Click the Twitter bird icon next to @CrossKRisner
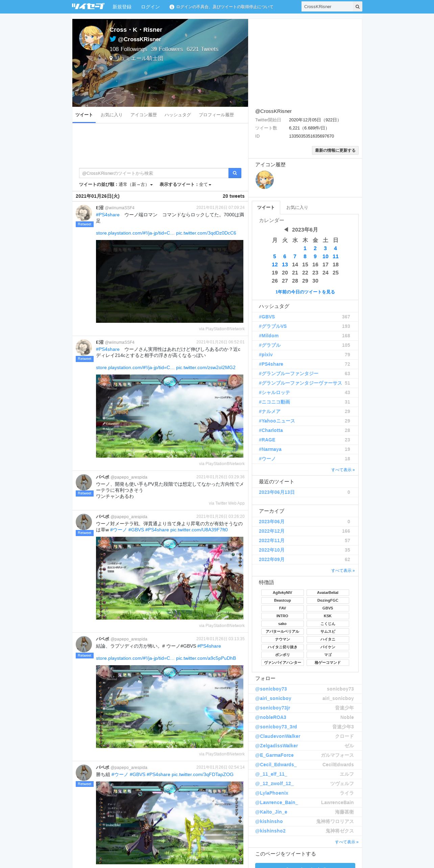Viewport: 434px width, 868px height. (x=113, y=39)
